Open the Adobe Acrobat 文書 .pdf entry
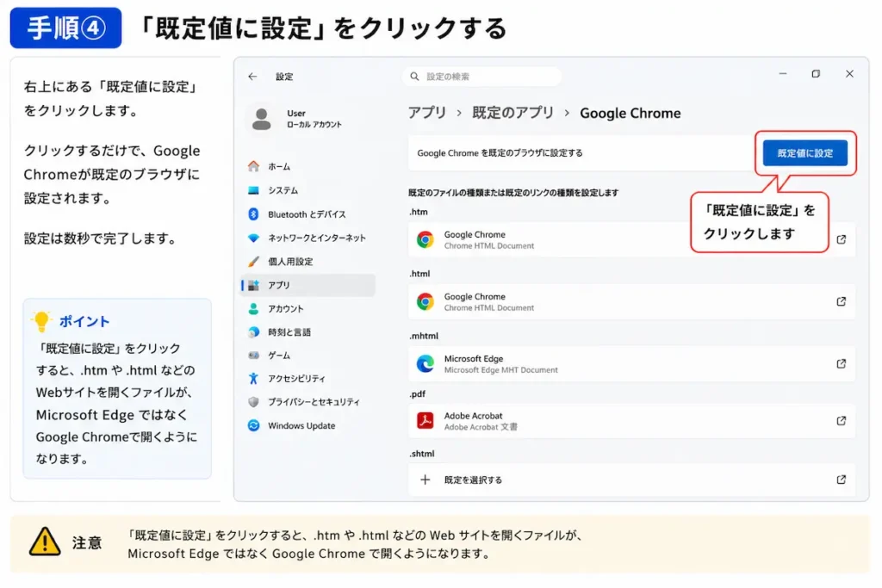This screenshot has width=882, height=588. tap(631, 420)
